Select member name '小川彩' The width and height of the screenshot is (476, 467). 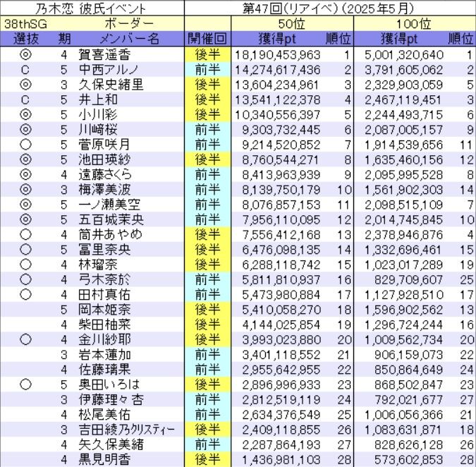pos(98,115)
